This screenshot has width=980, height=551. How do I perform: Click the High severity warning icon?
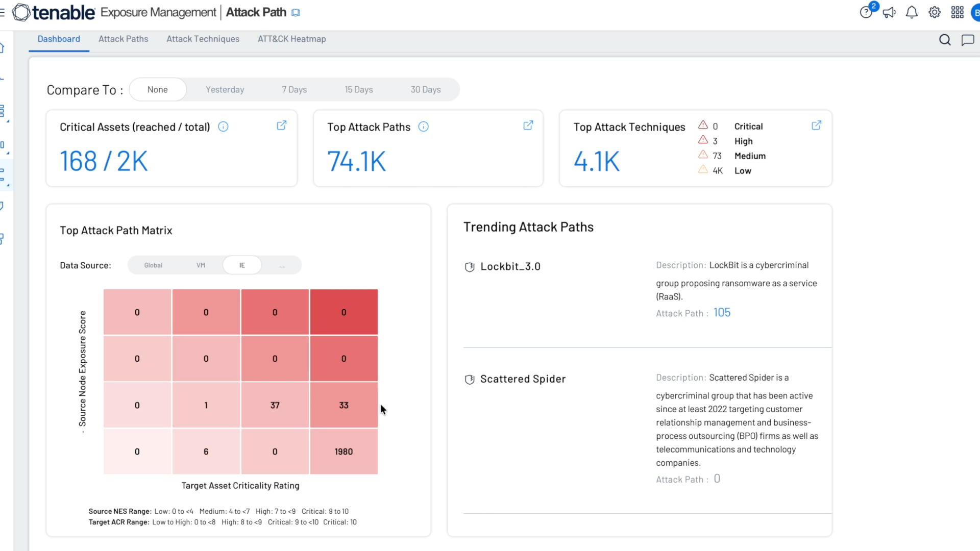[x=703, y=140]
